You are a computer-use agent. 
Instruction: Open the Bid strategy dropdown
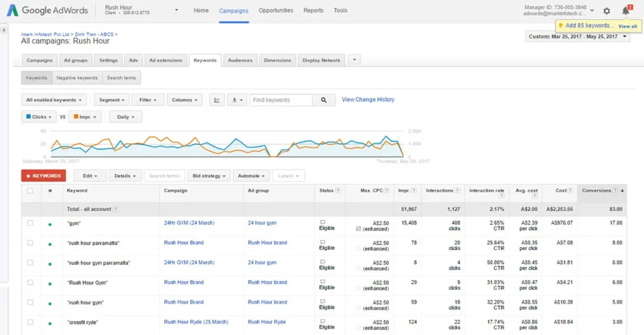pyautogui.click(x=209, y=176)
